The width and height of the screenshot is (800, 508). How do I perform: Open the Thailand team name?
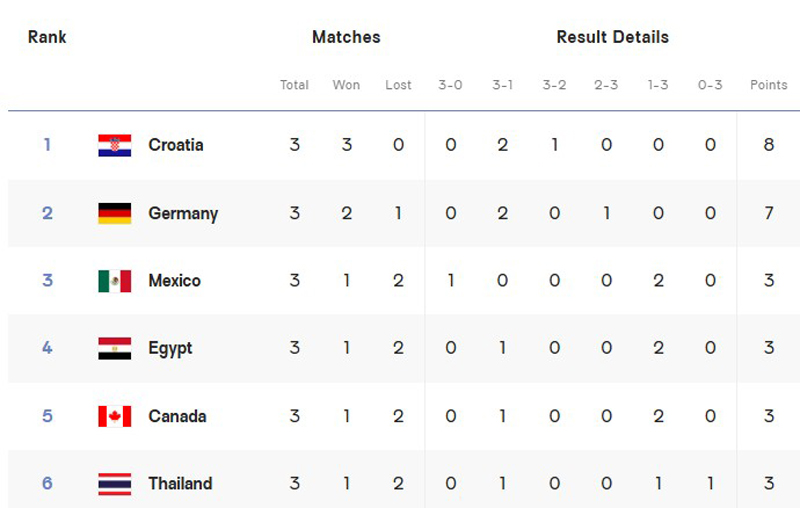pyautogui.click(x=180, y=484)
